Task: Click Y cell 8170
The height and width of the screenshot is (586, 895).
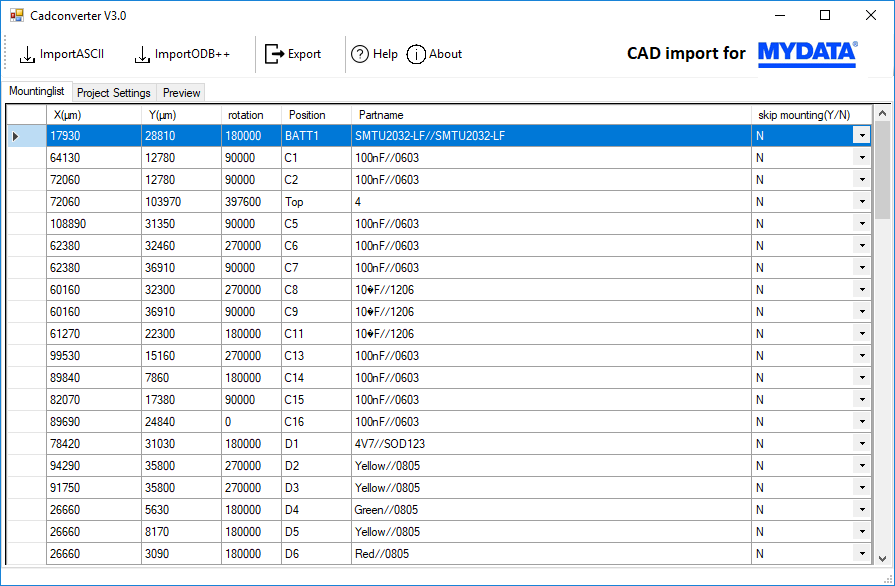Action: [181, 532]
